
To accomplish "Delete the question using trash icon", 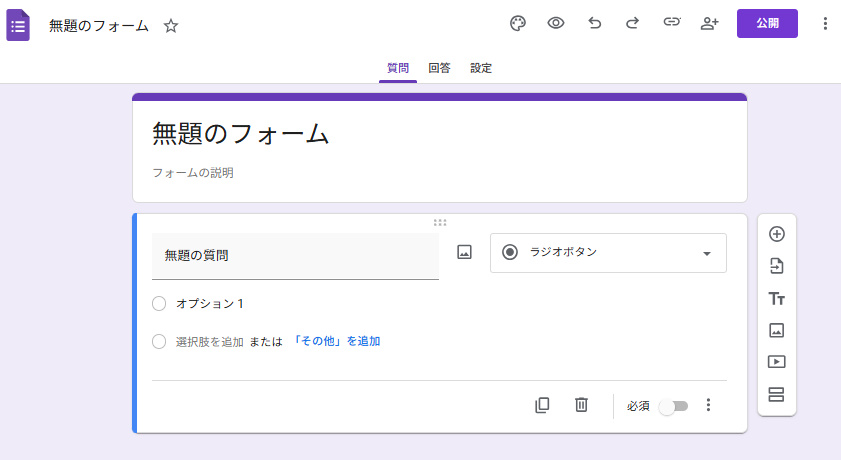I will (x=581, y=405).
